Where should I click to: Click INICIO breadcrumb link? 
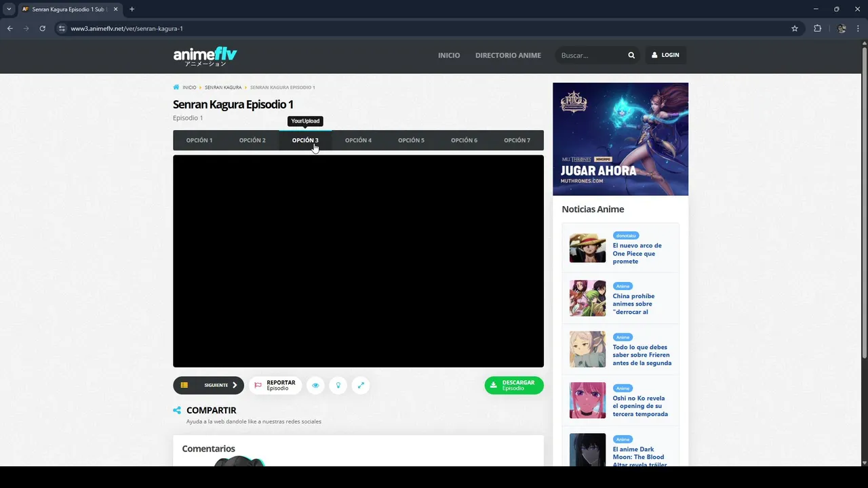[x=189, y=87]
